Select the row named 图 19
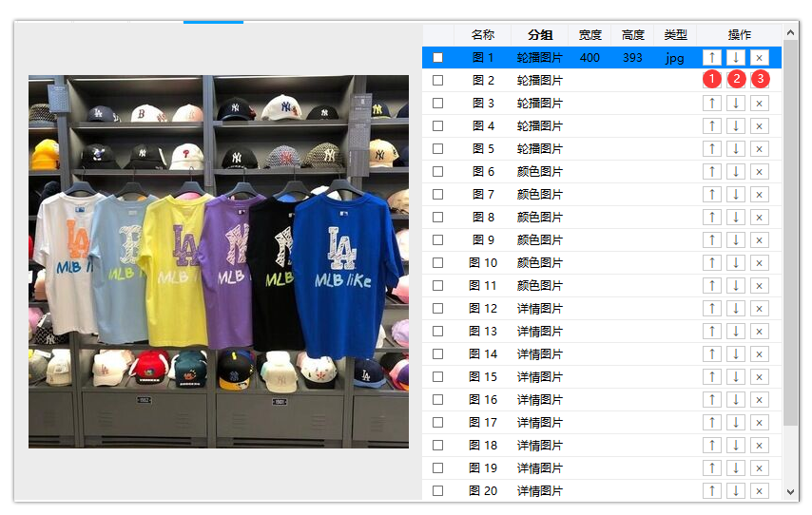This screenshot has height=515, width=812. [602, 467]
